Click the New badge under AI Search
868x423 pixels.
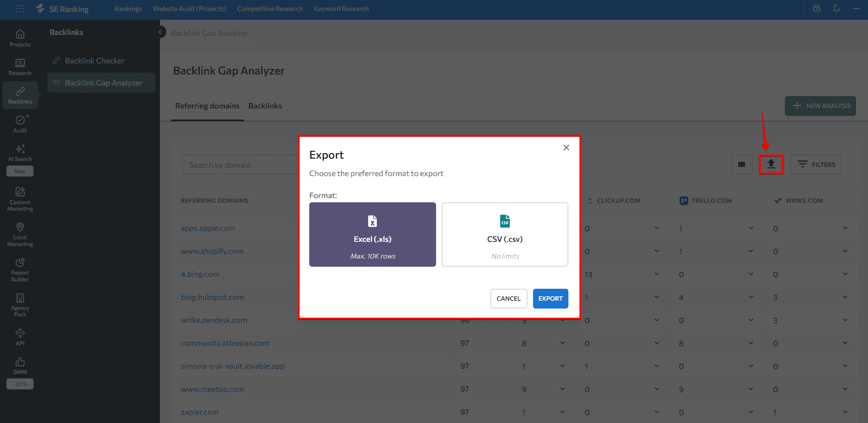coord(20,171)
